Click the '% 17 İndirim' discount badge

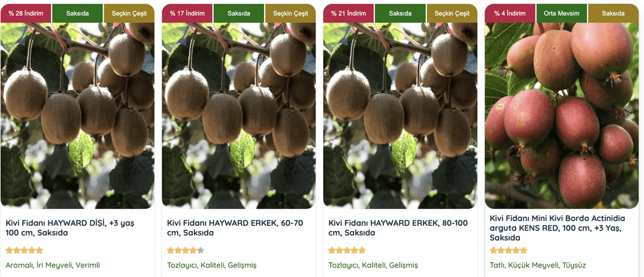pyautogui.click(x=188, y=14)
